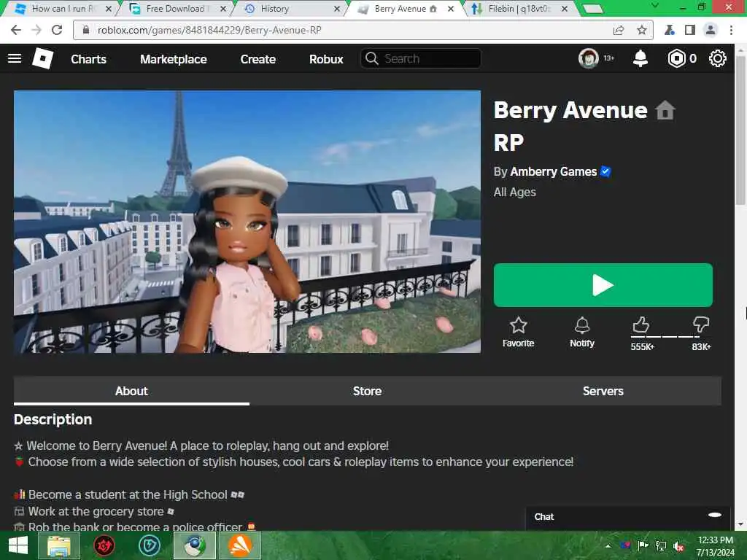Click the Berry Avenue game thumbnail
Viewport: 747px width, 560px height.
[x=247, y=222]
